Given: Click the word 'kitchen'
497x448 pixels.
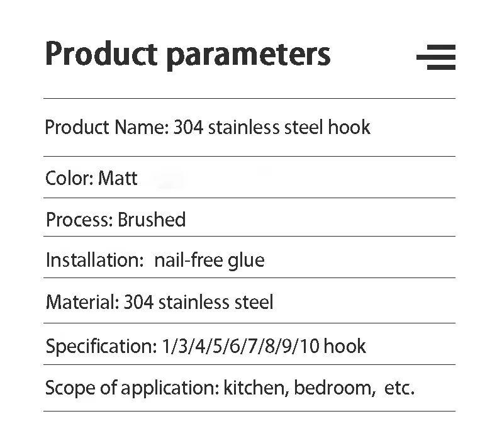Looking at the screenshot, I should click(x=255, y=388).
